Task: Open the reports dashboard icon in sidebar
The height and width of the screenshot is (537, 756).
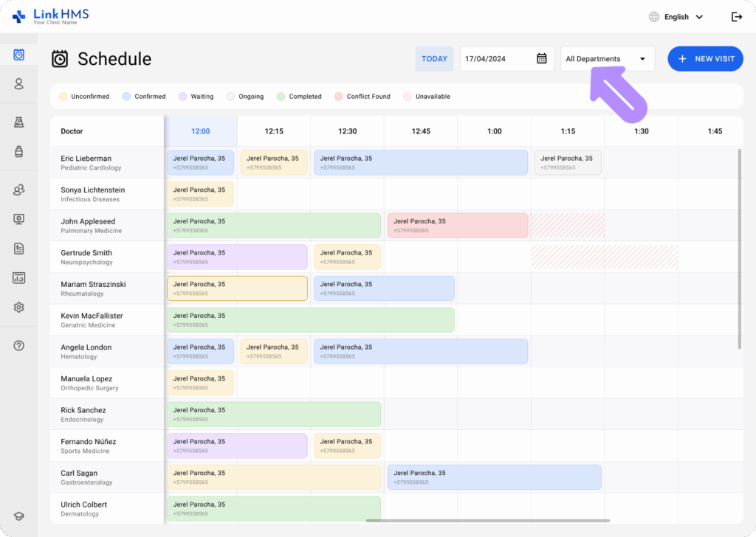Action: [x=19, y=278]
